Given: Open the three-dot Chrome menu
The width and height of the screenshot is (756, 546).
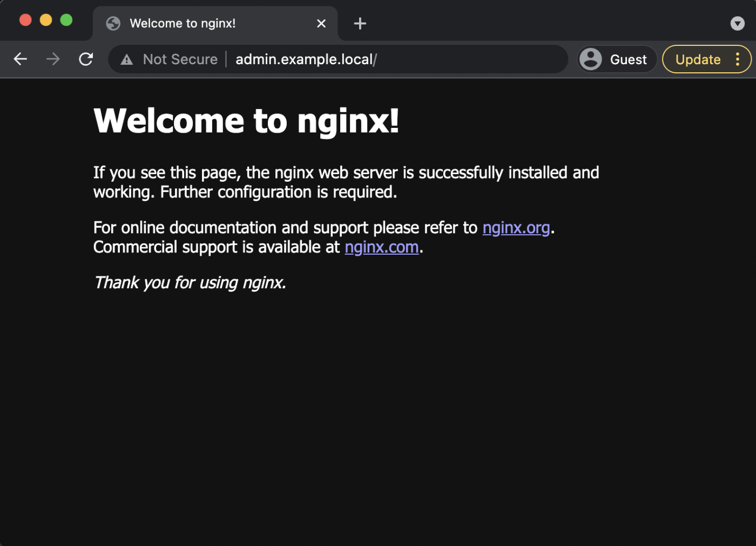Looking at the screenshot, I should click(738, 59).
